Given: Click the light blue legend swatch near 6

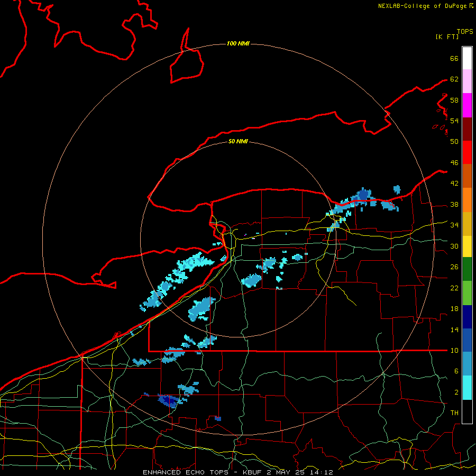Looking at the screenshot, I should (x=467, y=363).
